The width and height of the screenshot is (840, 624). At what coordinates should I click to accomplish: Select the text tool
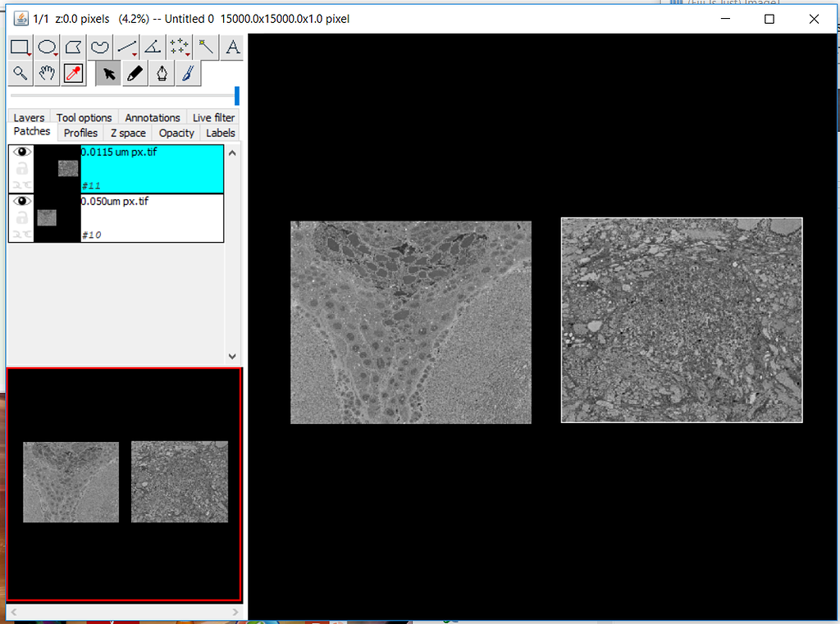pyautogui.click(x=231, y=47)
